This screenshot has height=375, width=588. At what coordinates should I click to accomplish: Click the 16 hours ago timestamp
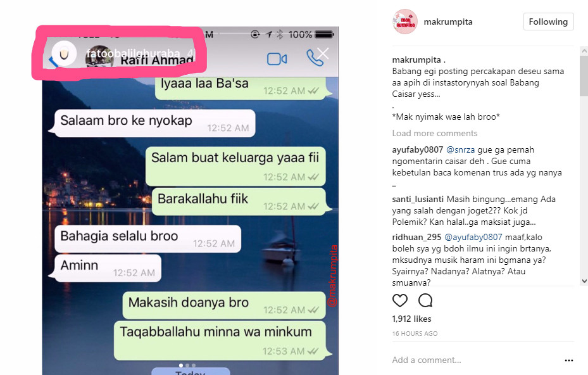(415, 333)
